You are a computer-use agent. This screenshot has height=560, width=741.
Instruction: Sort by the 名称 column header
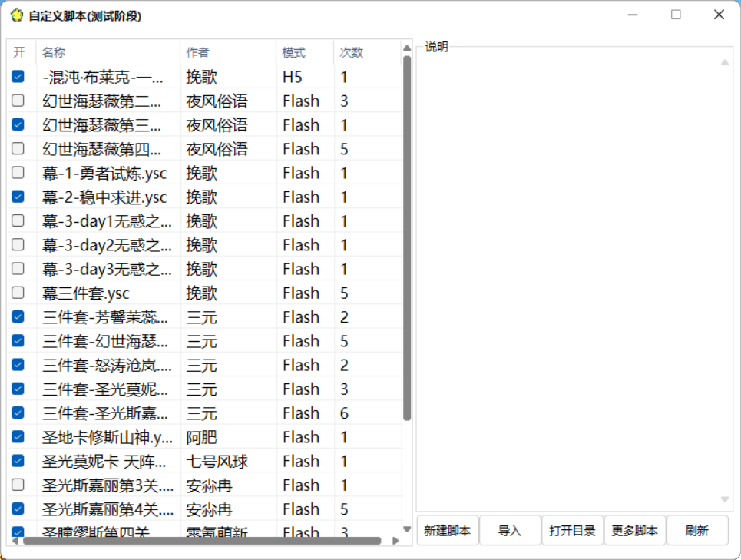pos(108,52)
